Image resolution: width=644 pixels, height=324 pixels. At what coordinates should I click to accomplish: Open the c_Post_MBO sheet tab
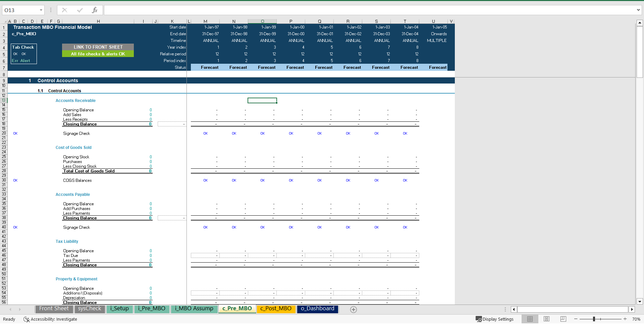(276, 309)
